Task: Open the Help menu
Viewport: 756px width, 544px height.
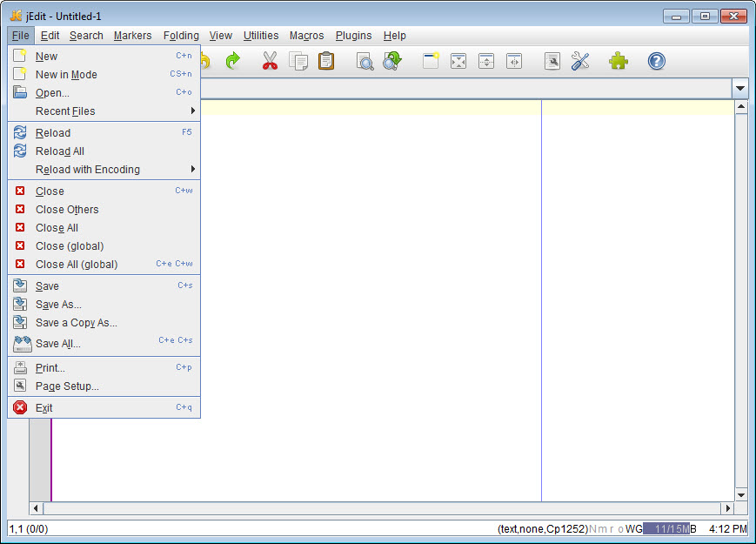Action: (394, 35)
